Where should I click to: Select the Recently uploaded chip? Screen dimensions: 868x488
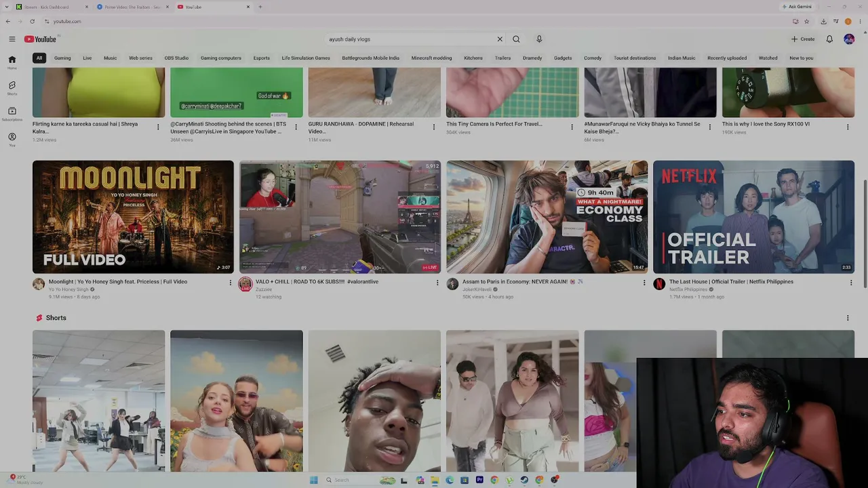[x=727, y=58]
